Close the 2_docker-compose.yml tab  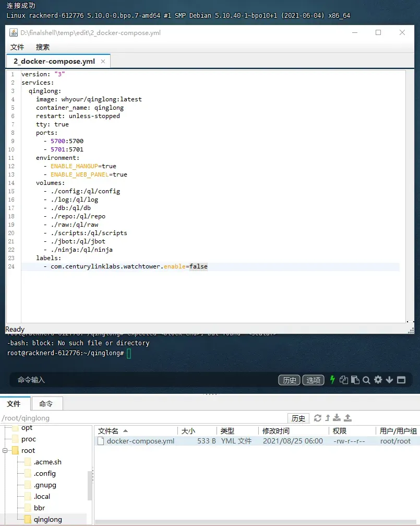click(103, 62)
